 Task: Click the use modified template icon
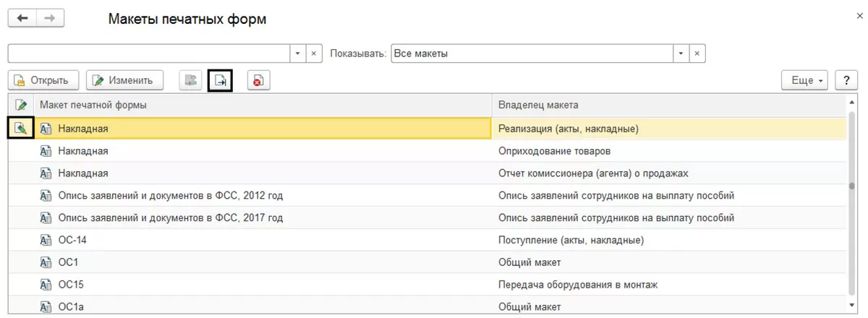click(221, 81)
